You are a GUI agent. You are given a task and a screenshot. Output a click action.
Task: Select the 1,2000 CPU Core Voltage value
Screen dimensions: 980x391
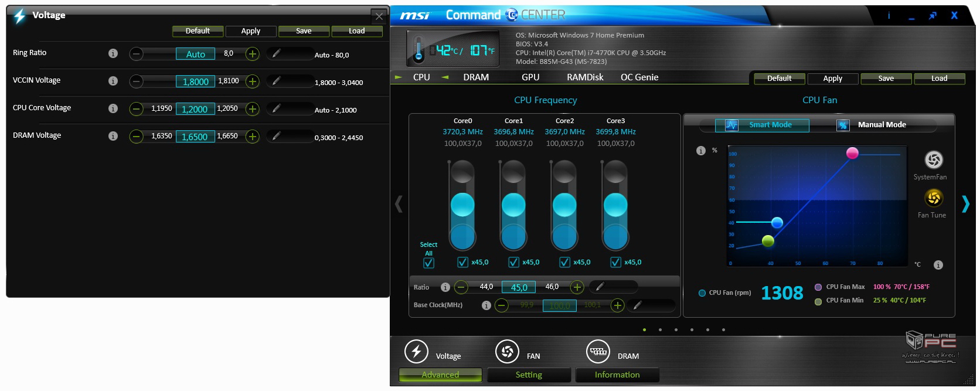tap(195, 109)
